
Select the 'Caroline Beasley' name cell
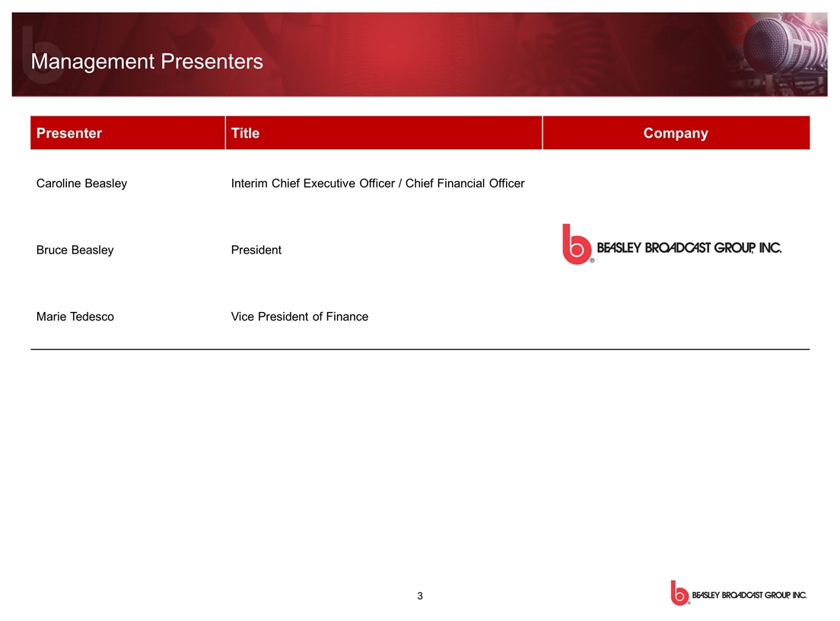[81, 183]
